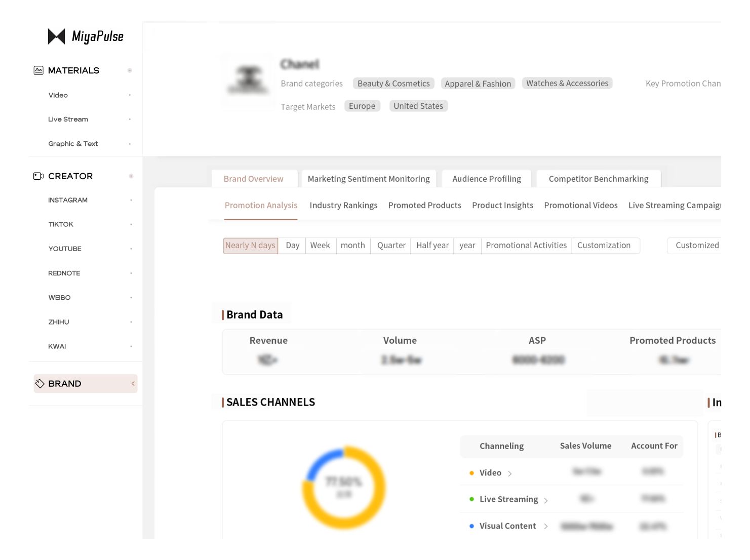The image size is (750, 560).
Task: Click the Materials image icon
Action: pos(38,70)
